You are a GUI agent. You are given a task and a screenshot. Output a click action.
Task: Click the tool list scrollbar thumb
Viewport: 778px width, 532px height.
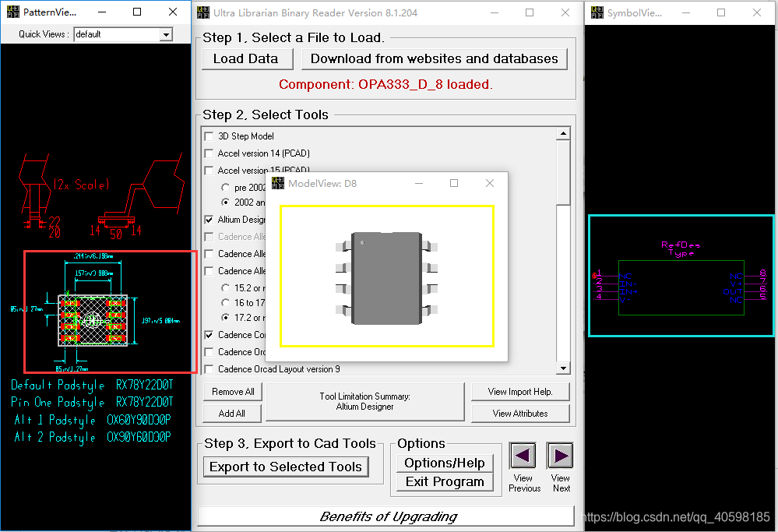coord(563,171)
